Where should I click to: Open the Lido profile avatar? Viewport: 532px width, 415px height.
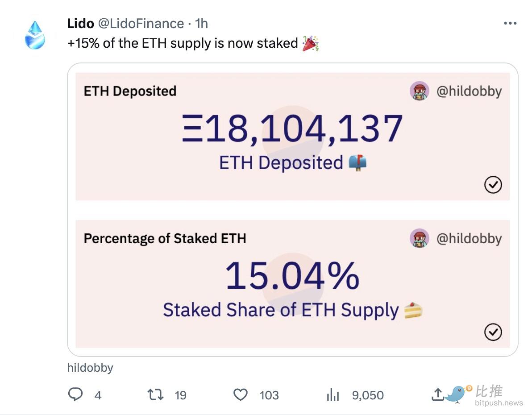(35, 35)
